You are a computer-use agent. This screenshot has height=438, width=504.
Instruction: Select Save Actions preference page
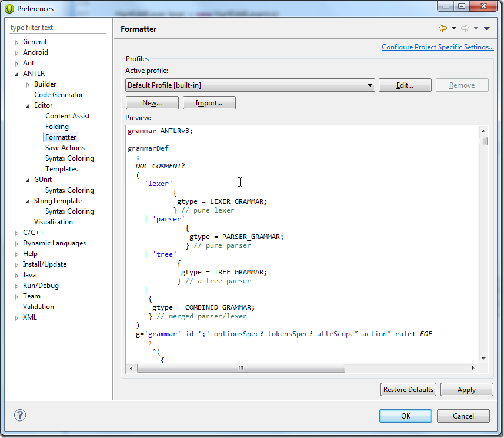point(65,148)
